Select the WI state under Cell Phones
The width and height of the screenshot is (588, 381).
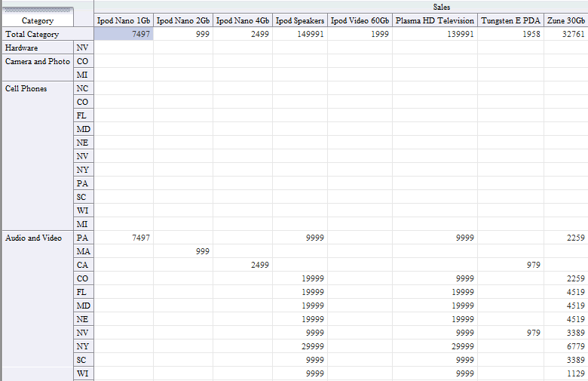(x=84, y=210)
